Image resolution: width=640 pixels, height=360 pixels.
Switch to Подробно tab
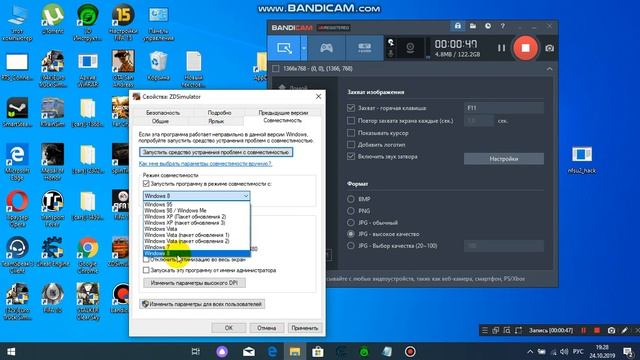(x=220, y=113)
